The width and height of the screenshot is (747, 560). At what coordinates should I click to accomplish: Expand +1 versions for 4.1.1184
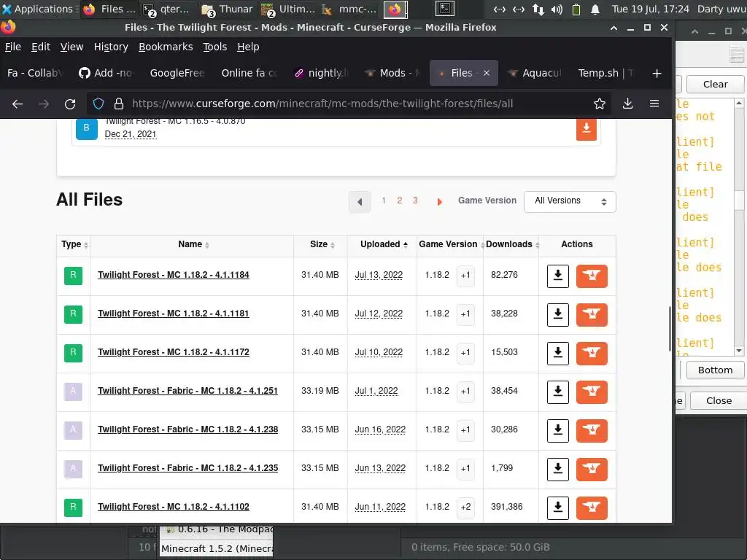(x=465, y=276)
